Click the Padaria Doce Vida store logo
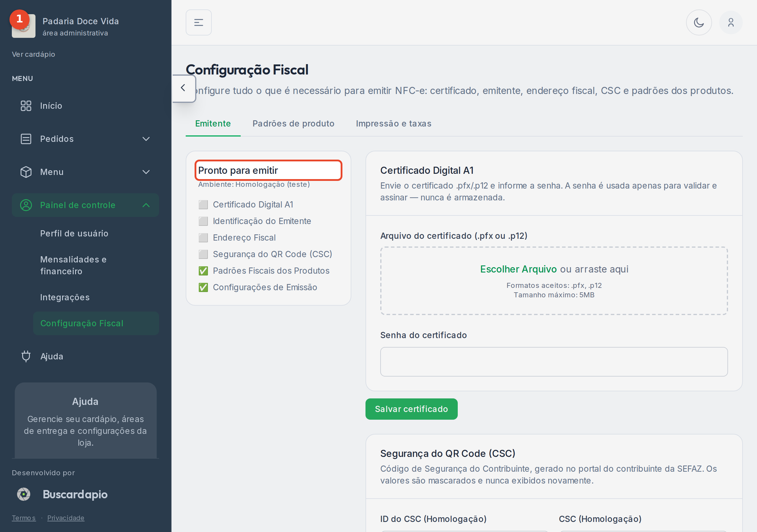Image resolution: width=757 pixels, height=532 pixels. 23,26
